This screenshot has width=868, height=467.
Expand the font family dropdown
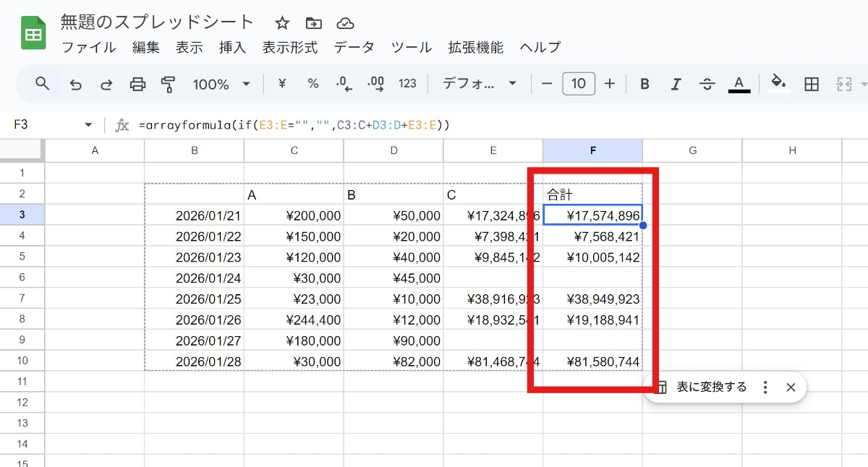pos(480,85)
